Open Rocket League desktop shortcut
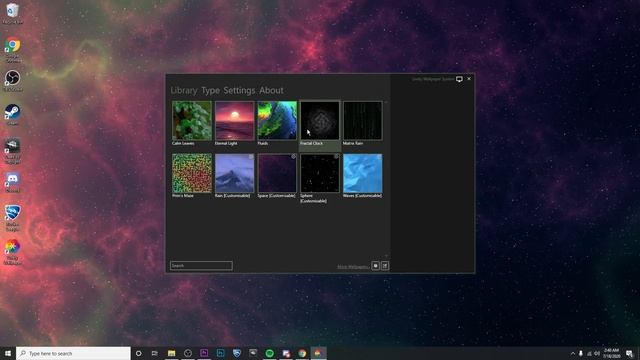Image resolution: width=640 pixels, height=360 pixels. [x=13, y=217]
